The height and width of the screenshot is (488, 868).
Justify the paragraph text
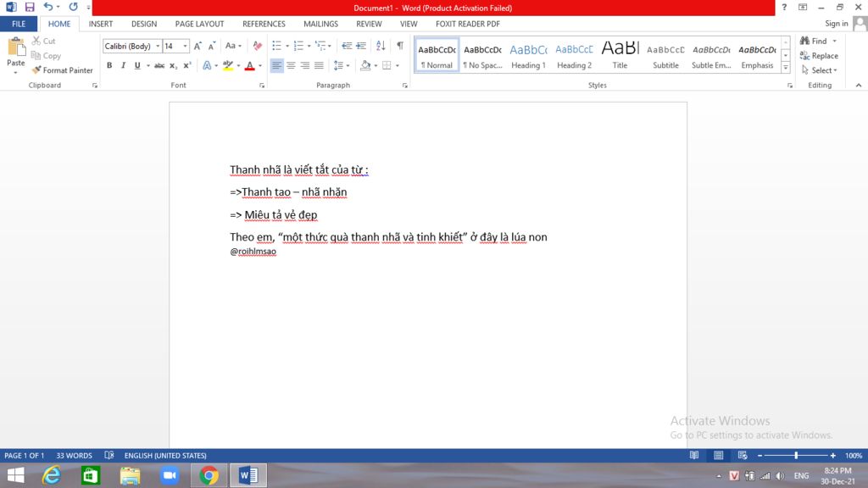pyautogui.click(x=319, y=65)
